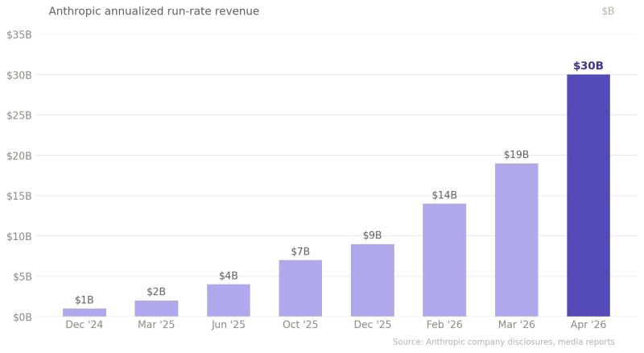Image resolution: width=644 pixels, height=353 pixels.
Task: Click the '$B' unit label at top right
Action: (608, 11)
